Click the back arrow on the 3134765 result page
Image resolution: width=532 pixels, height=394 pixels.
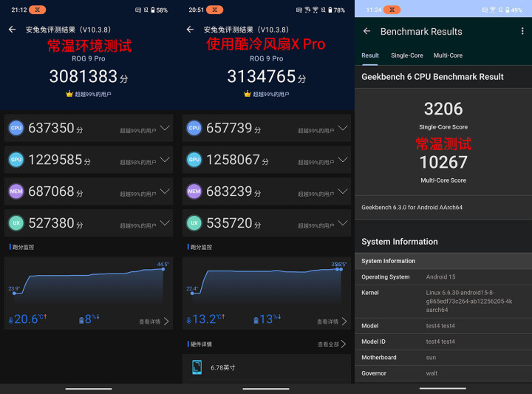pos(190,30)
